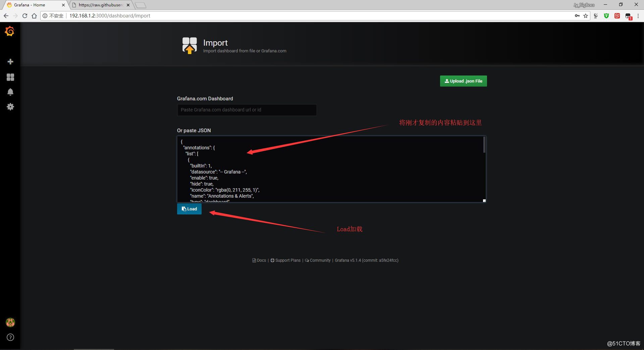Open the Dashboards grid icon in sidebar
This screenshot has width=644, height=350.
pyautogui.click(x=10, y=77)
